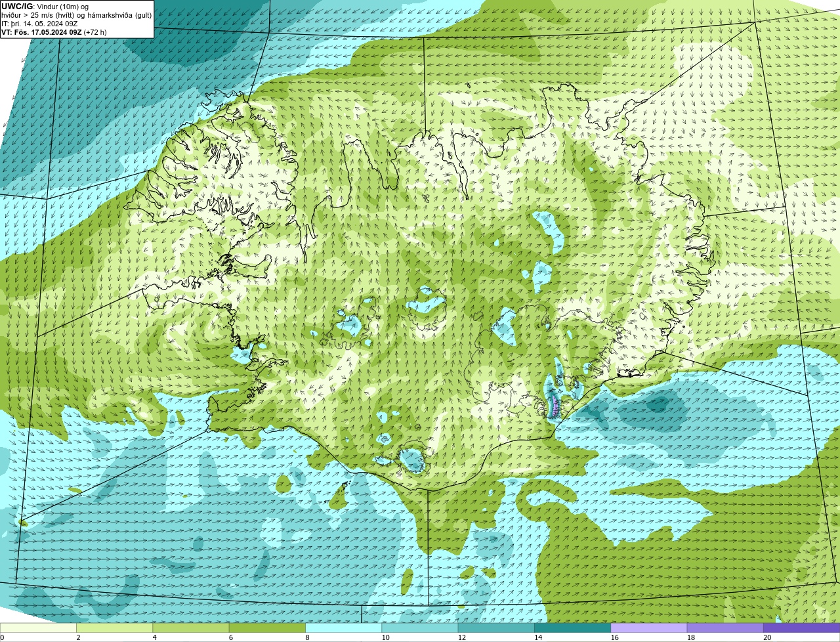Click the '4' label on the color scale

tap(154, 637)
